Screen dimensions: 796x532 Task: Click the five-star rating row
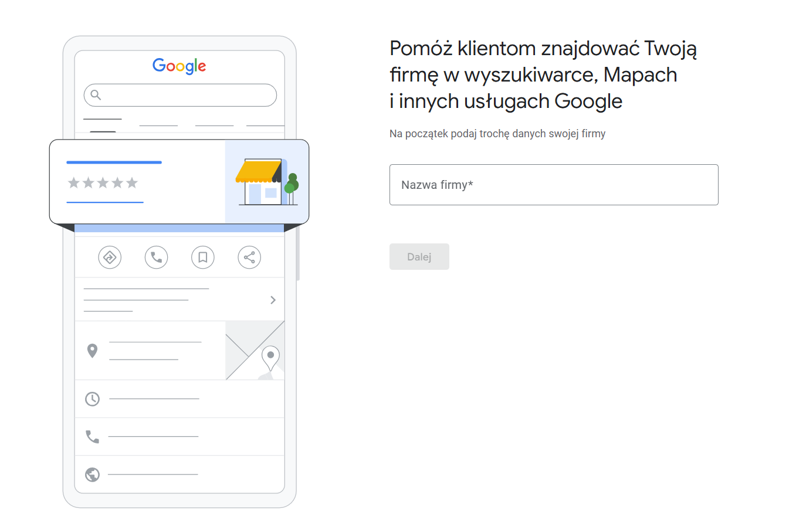[x=103, y=183]
